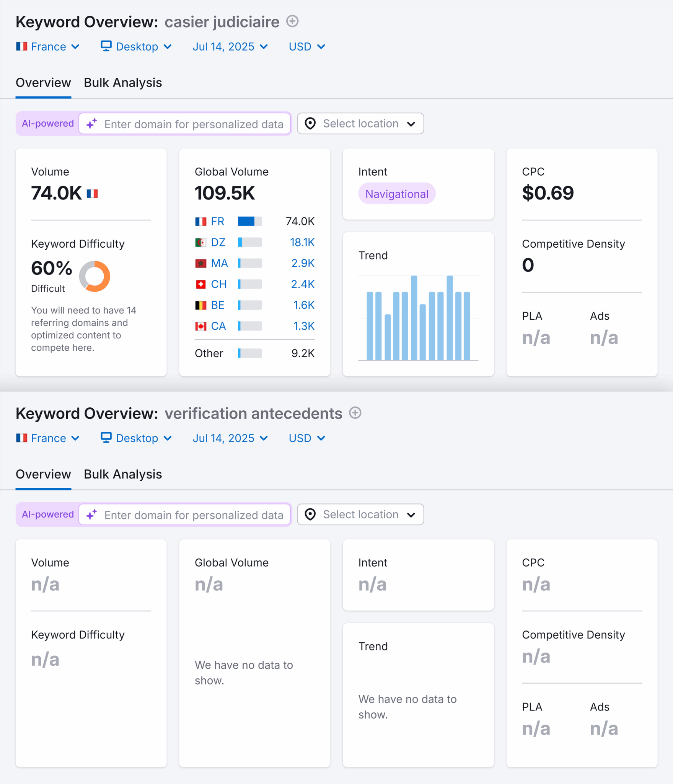Click FR volume progress bar

coord(250,221)
